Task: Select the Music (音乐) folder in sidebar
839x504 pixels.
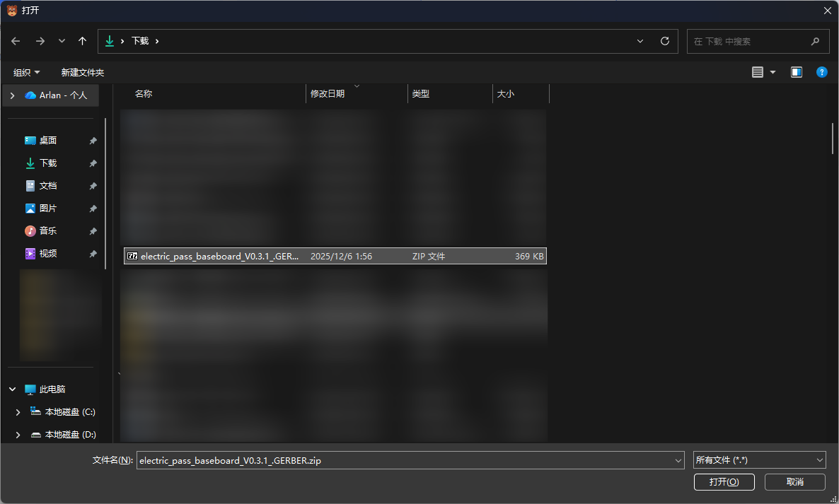Action: click(47, 231)
